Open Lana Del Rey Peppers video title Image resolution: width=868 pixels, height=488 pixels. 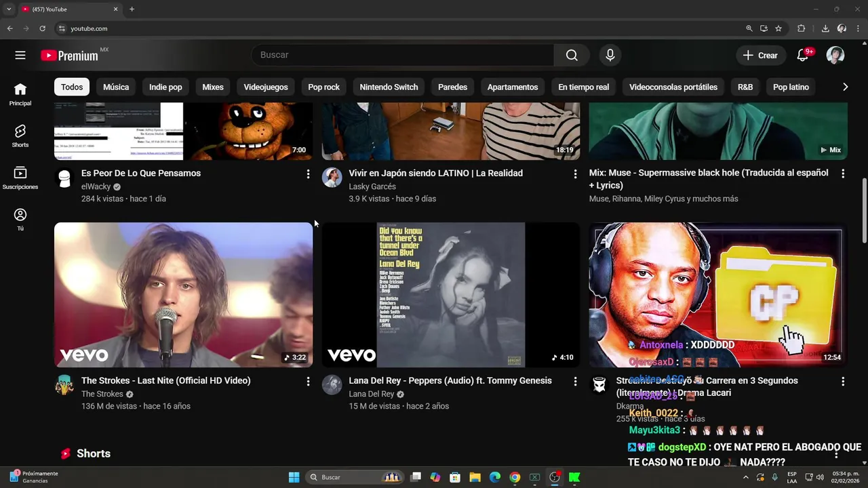pyautogui.click(x=450, y=381)
